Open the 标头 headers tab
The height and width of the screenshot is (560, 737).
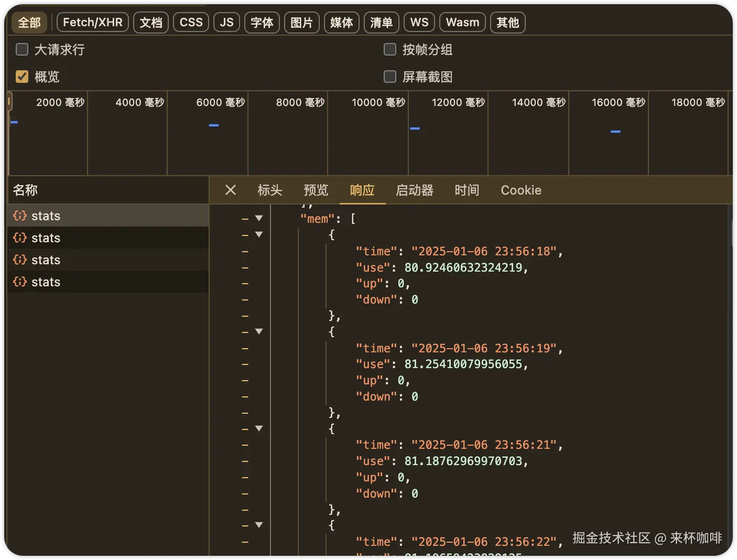(x=270, y=190)
